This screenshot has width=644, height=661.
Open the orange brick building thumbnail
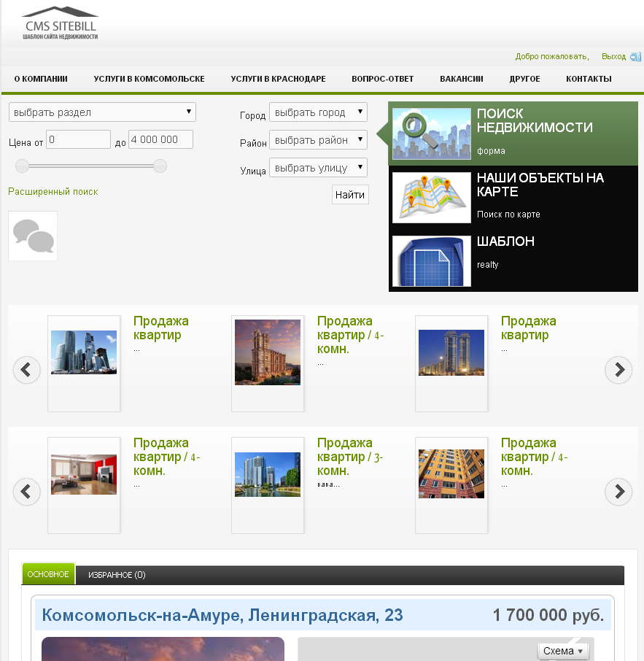pos(451,473)
